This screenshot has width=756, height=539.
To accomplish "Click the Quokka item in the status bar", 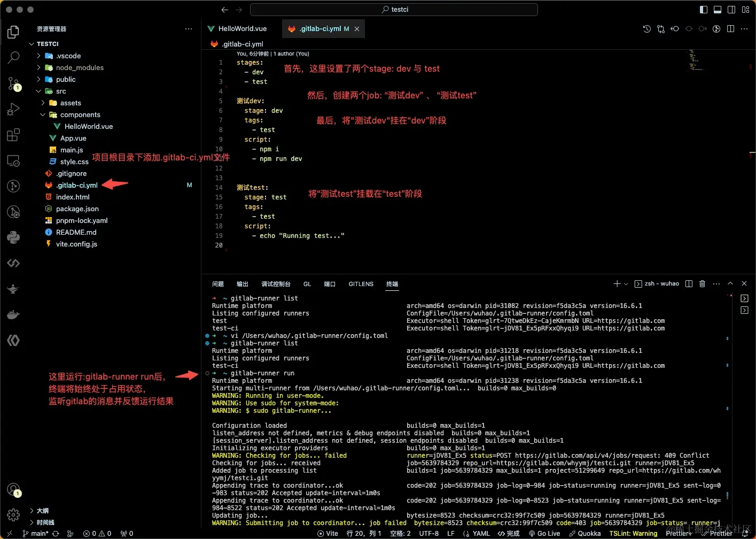I will pyautogui.click(x=585, y=533).
